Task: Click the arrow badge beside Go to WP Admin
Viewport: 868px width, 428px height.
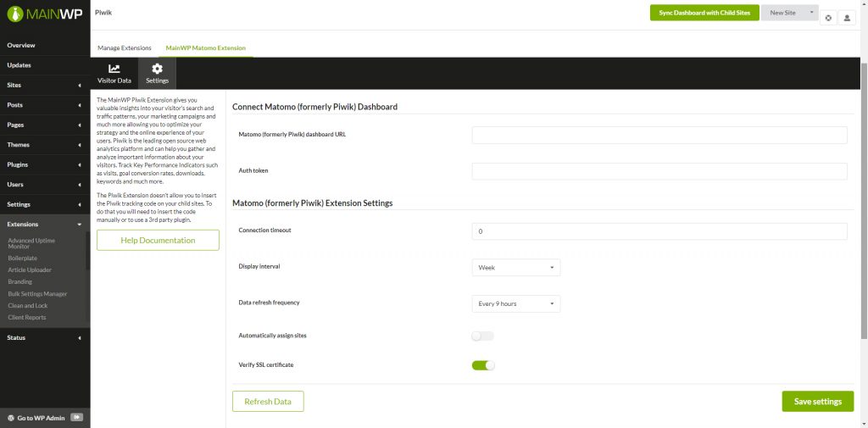Action: coord(76,417)
